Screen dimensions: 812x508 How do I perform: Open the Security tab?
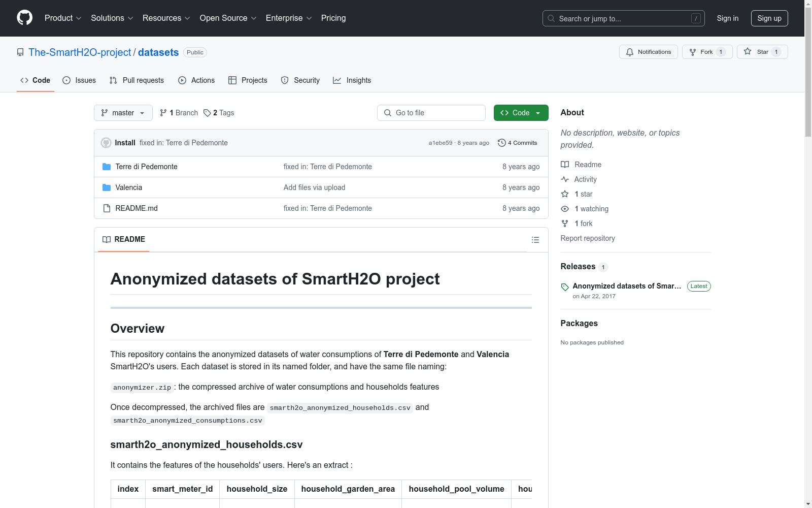(300, 80)
